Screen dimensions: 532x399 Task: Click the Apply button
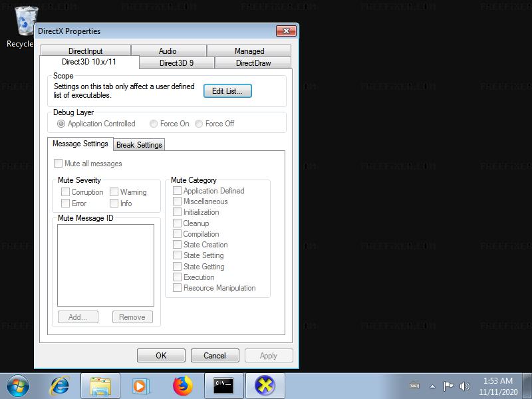(269, 356)
